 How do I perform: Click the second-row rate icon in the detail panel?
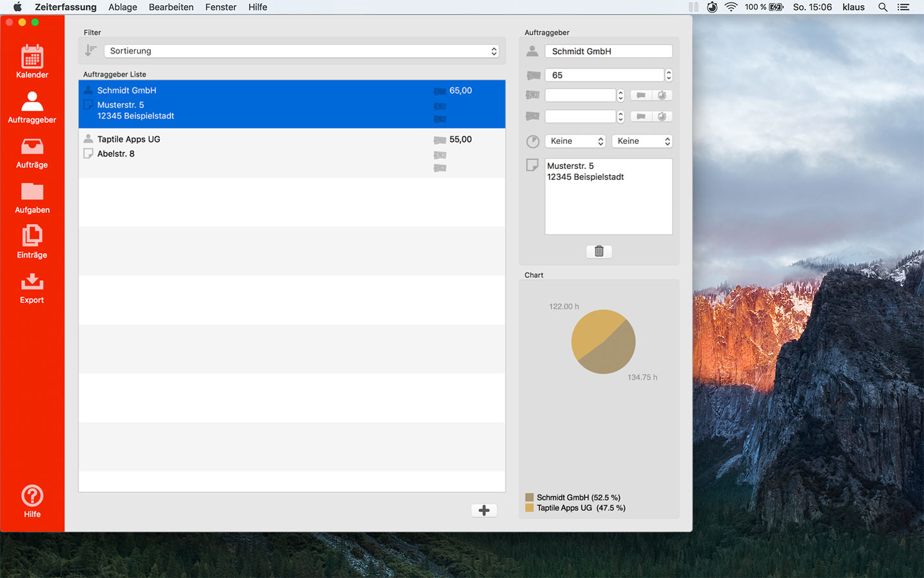pos(533,95)
